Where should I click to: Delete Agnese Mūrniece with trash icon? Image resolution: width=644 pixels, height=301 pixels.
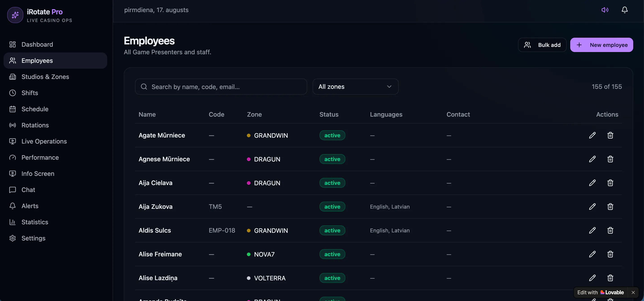(x=610, y=159)
